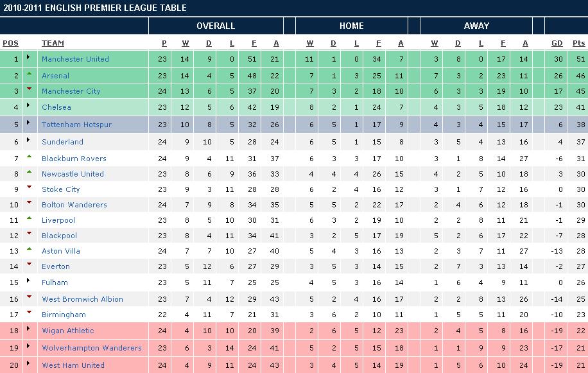Click Fulham's black no-change arrow icon
The width and height of the screenshot is (588, 373).
(x=28, y=281)
